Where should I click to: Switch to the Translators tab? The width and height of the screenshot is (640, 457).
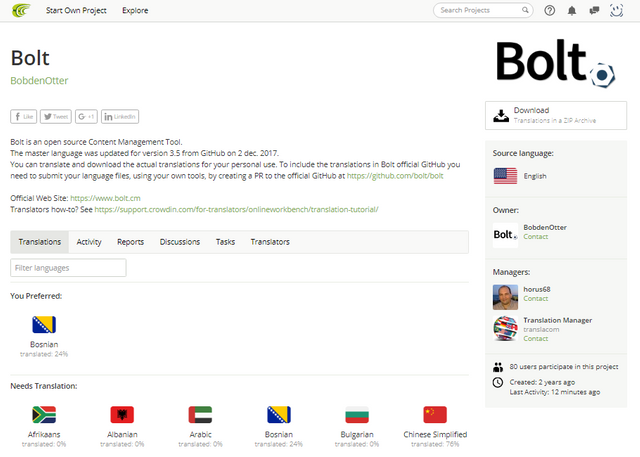270,242
